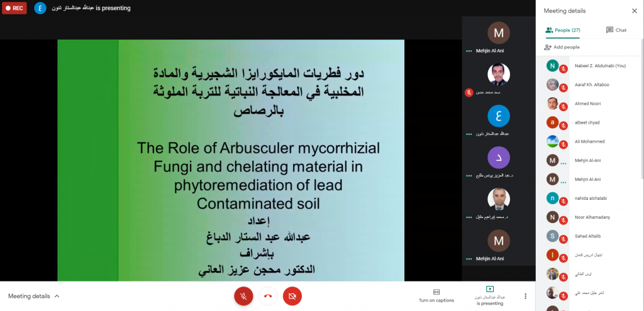Click muted mic icon beside nahida alchalabi
The width and height of the screenshot is (644, 311).
pyautogui.click(x=564, y=199)
